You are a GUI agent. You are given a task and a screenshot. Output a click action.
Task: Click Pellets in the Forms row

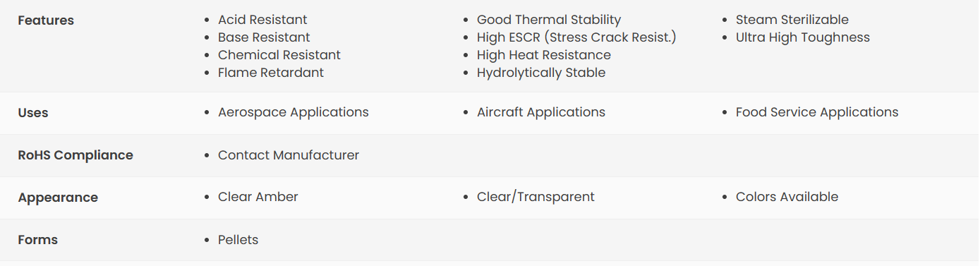(x=238, y=240)
